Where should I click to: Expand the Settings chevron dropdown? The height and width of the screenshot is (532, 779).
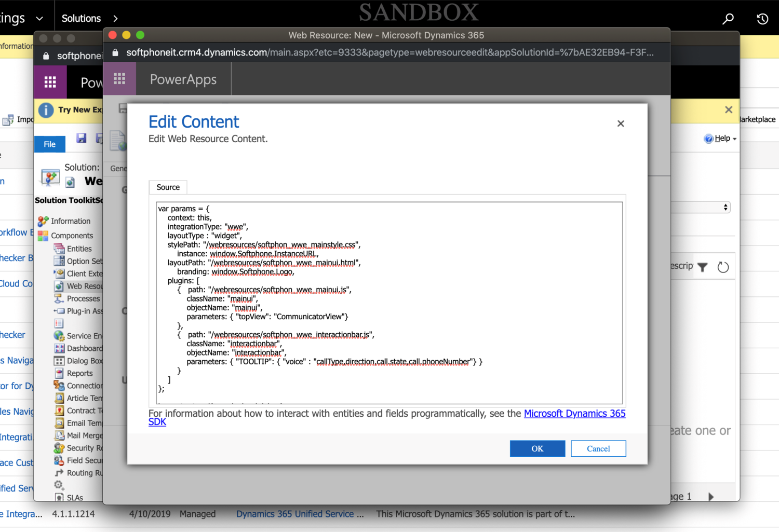click(x=39, y=19)
